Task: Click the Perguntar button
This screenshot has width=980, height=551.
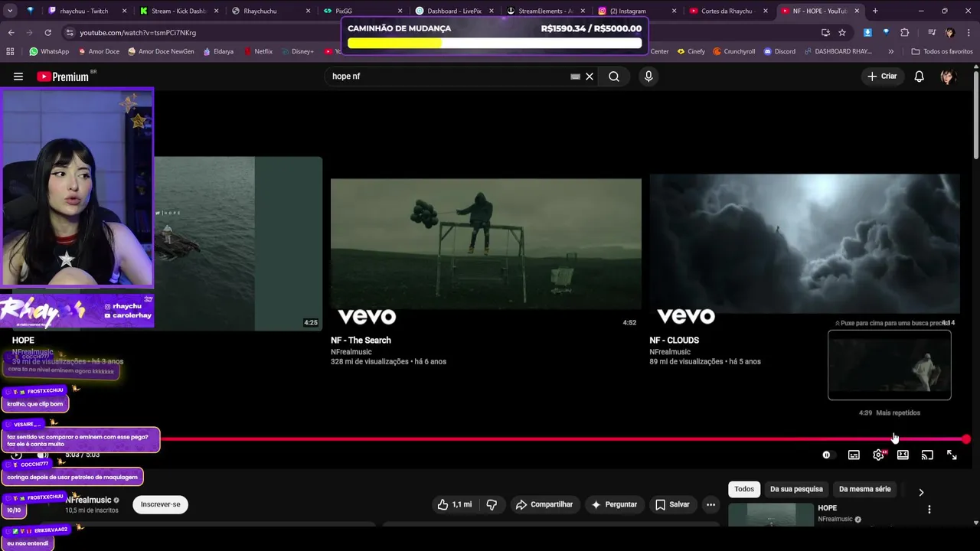Action: click(x=615, y=504)
